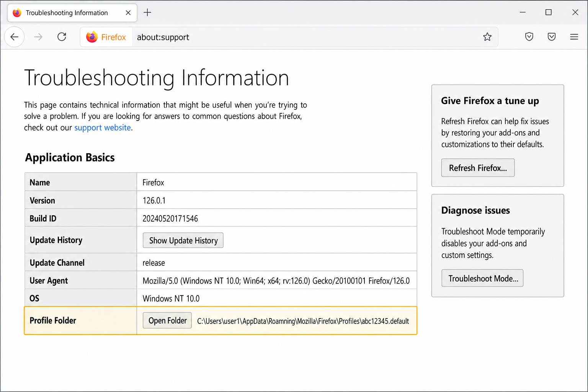Open a new tab with plus icon
The image size is (588, 392).
point(147,13)
